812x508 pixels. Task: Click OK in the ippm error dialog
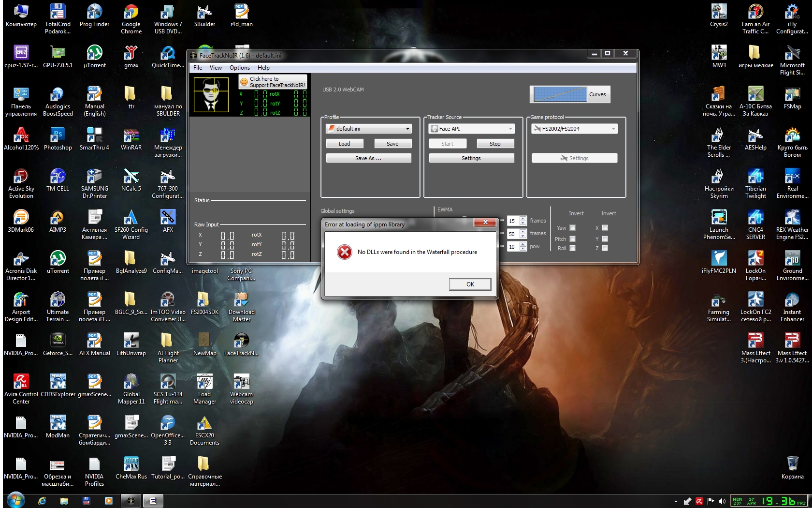[470, 284]
